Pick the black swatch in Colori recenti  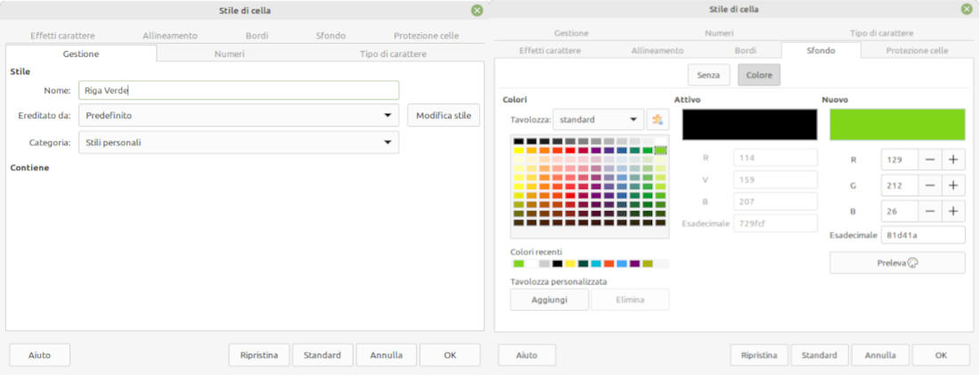coord(558,264)
